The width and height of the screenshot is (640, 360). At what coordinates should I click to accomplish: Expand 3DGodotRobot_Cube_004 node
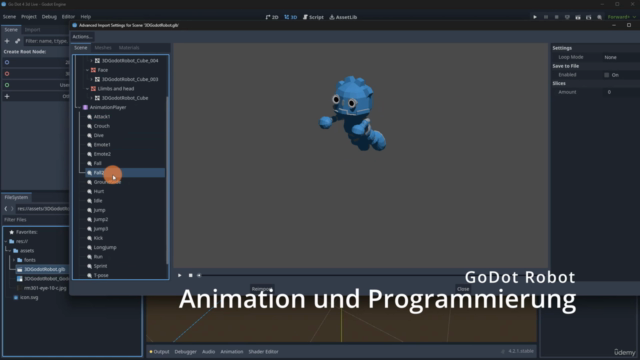click(x=91, y=61)
